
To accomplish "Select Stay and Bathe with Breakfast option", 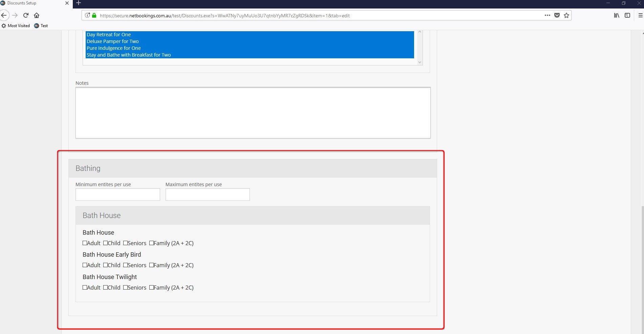I will [x=250, y=55].
